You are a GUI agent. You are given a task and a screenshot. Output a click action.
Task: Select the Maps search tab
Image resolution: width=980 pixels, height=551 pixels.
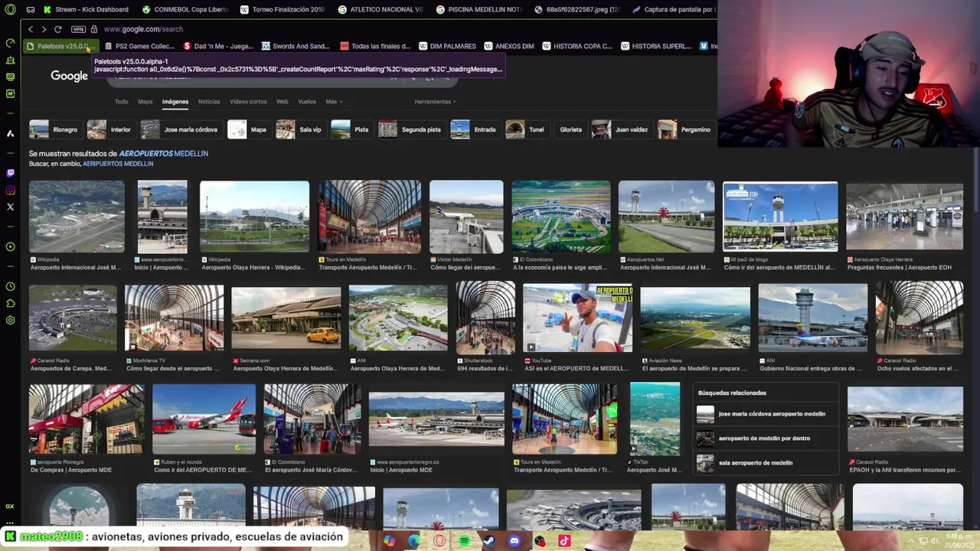(x=145, y=101)
